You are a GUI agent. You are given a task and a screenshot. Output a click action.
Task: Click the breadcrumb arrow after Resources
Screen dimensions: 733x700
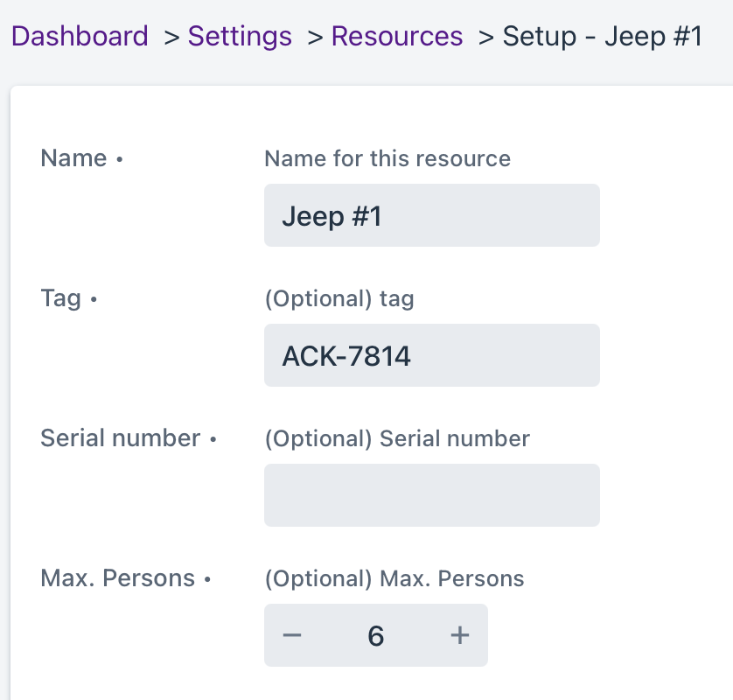point(486,38)
